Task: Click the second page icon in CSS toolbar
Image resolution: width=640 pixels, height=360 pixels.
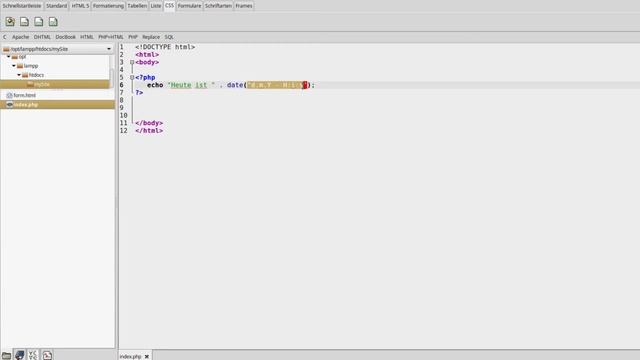Action: click(24, 22)
